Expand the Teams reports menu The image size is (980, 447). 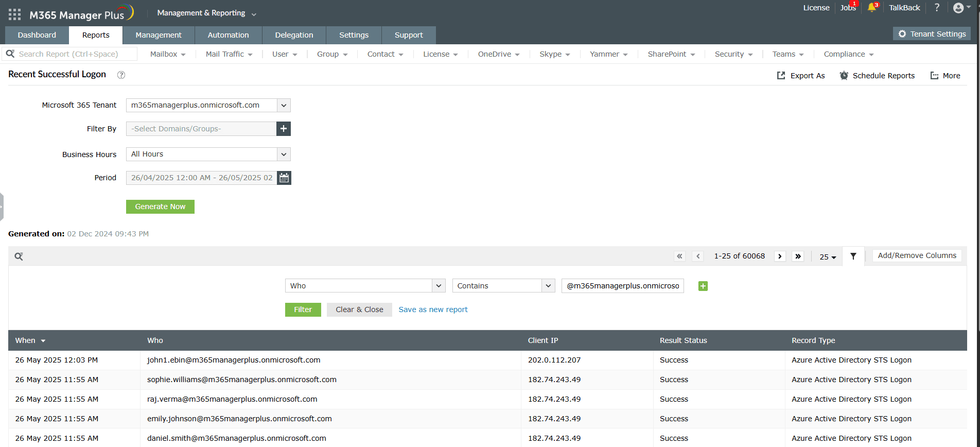point(788,54)
